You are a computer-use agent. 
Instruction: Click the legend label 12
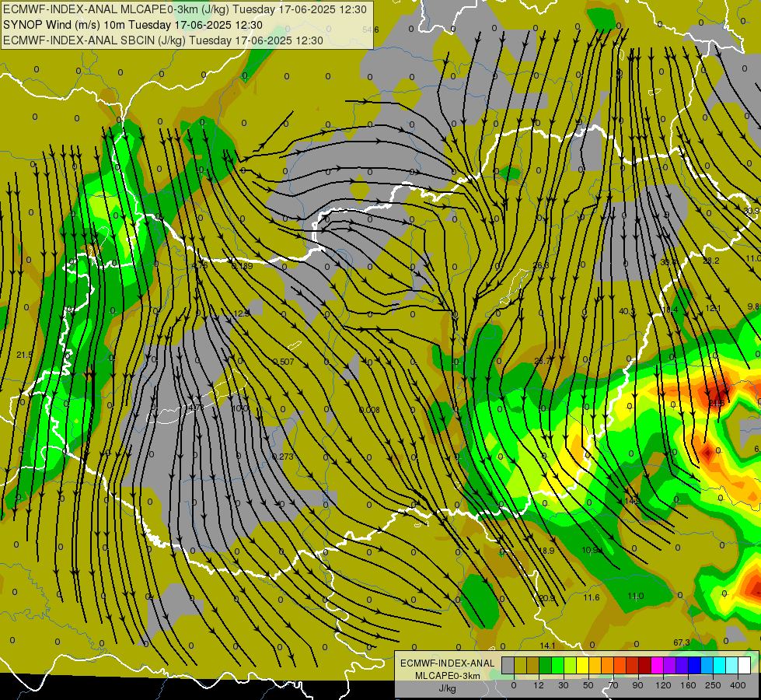pyautogui.click(x=539, y=685)
